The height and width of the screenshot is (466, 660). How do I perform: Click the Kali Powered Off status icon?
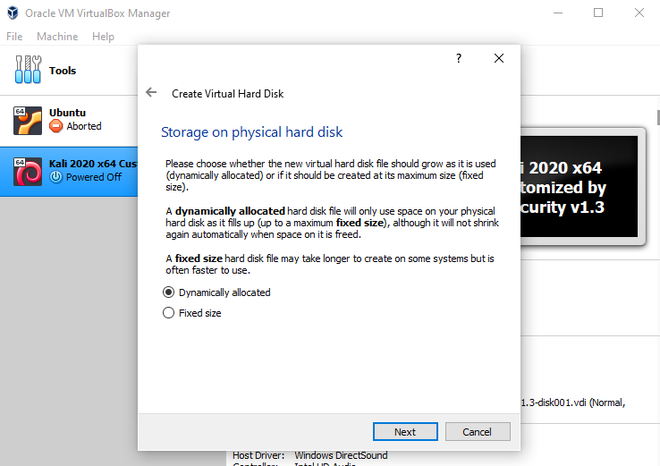[55, 177]
